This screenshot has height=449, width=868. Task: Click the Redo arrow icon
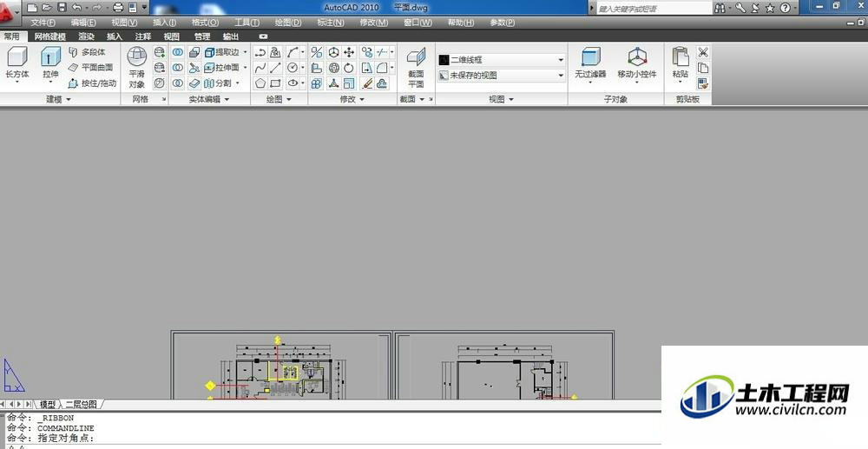(97, 8)
